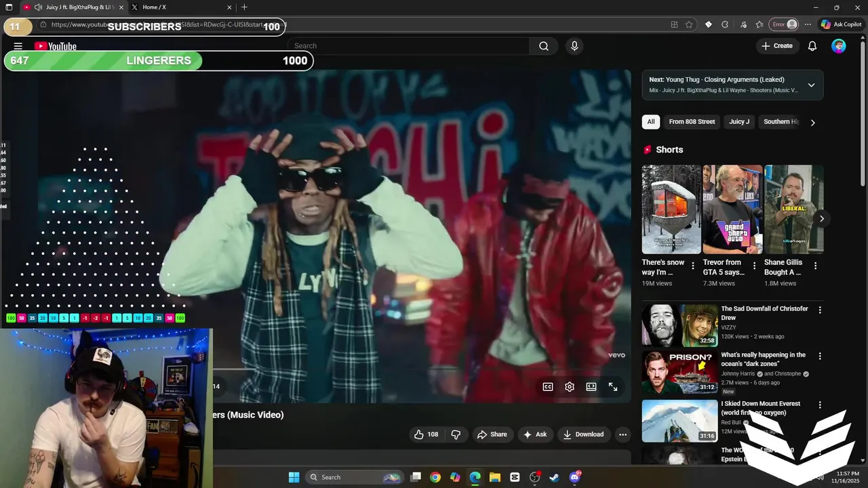The width and height of the screenshot is (868, 488).
Task: Open Task View on the taskbar
Action: click(x=416, y=477)
